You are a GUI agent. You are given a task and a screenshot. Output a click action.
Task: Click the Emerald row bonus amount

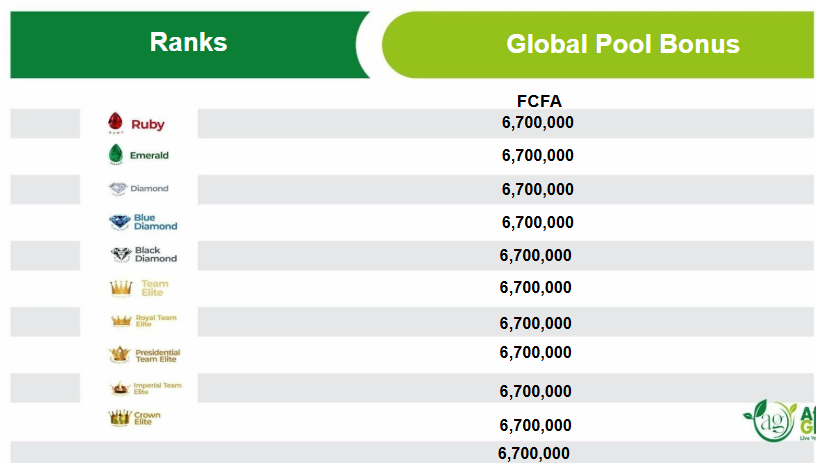(537, 155)
